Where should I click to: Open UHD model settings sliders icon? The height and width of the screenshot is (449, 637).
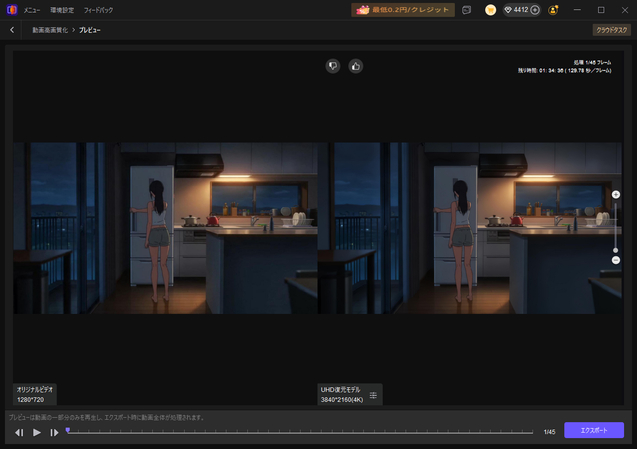coord(373,395)
